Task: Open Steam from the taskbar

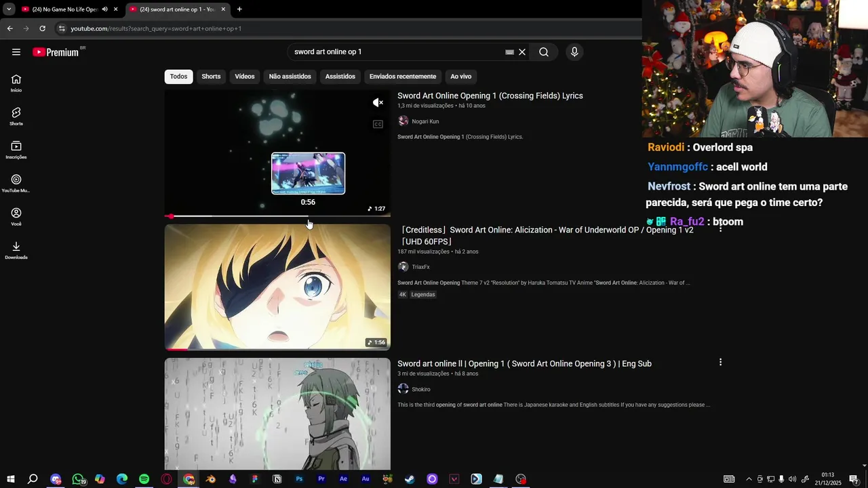Action: pos(410,479)
